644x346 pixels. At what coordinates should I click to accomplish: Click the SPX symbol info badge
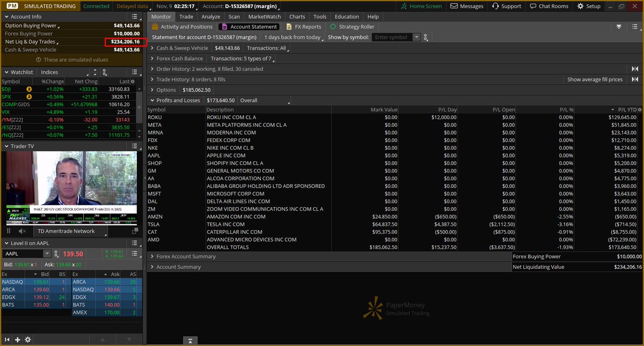tap(29, 97)
